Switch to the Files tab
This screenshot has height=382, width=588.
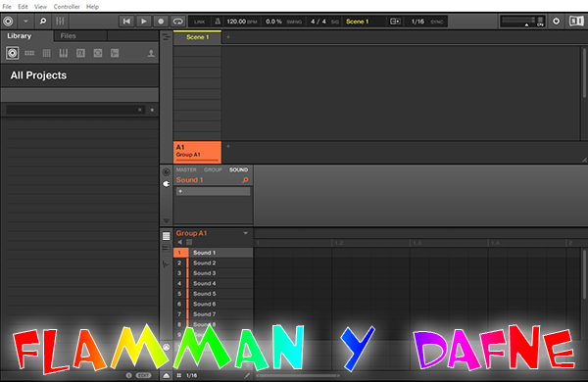coord(68,36)
